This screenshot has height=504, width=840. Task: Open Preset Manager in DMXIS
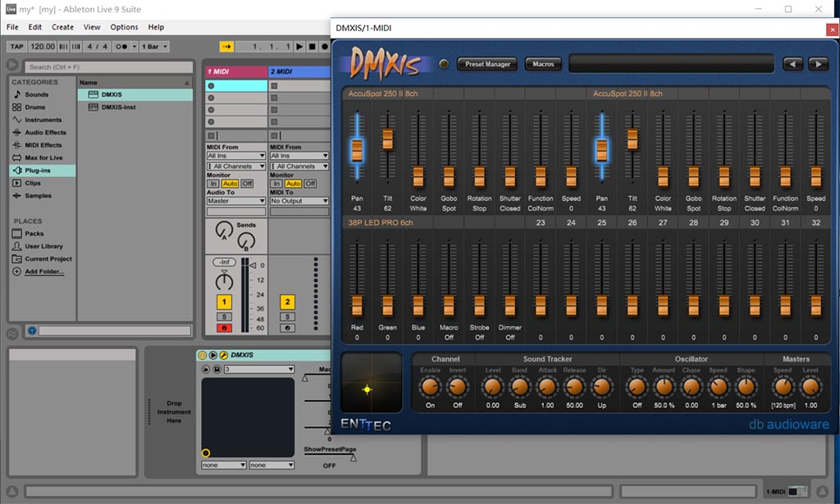(487, 64)
